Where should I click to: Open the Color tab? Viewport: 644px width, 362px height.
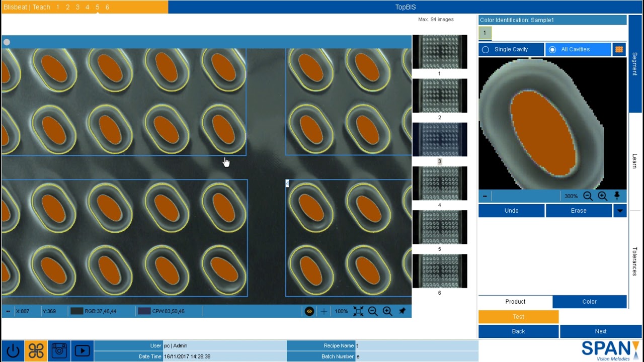coord(590,302)
